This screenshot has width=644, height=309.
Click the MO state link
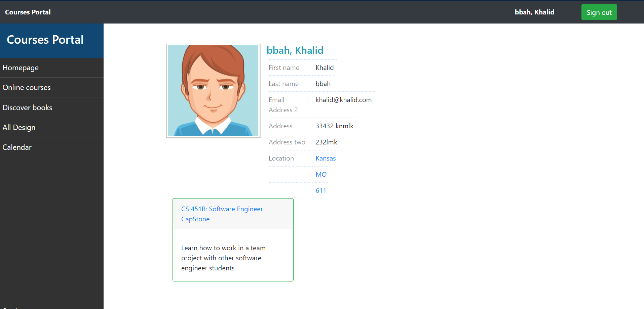[321, 174]
